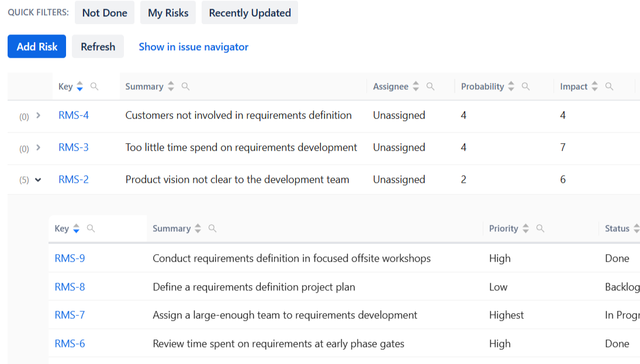Toggle the My Risks quick filter

(x=168, y=13)
